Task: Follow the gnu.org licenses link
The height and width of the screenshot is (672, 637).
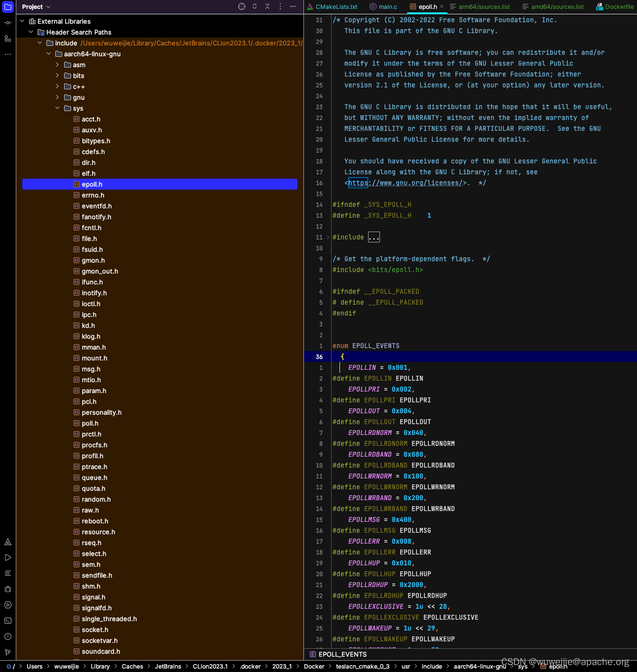Action: (x=406, y=183)
